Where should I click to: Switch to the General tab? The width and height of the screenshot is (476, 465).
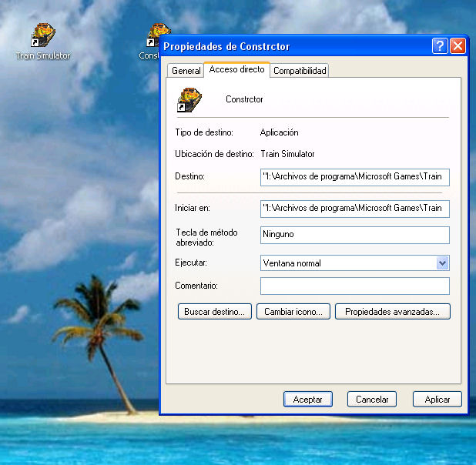tap(186, 71)
